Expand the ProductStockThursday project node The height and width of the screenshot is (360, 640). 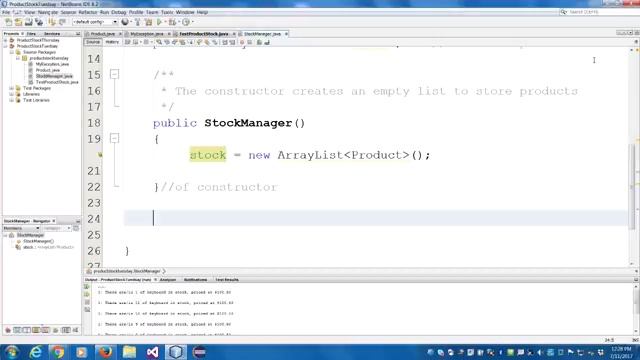[x=6, y=40]
